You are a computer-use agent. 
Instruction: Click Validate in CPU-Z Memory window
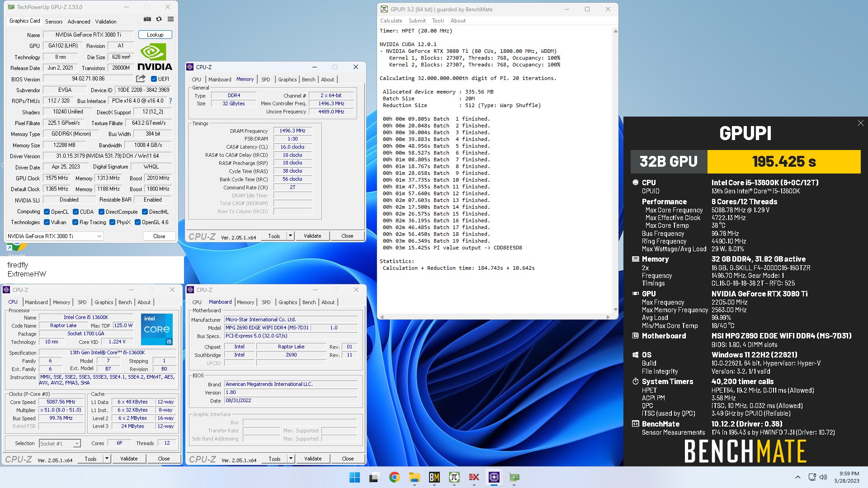tap(312, 236)
